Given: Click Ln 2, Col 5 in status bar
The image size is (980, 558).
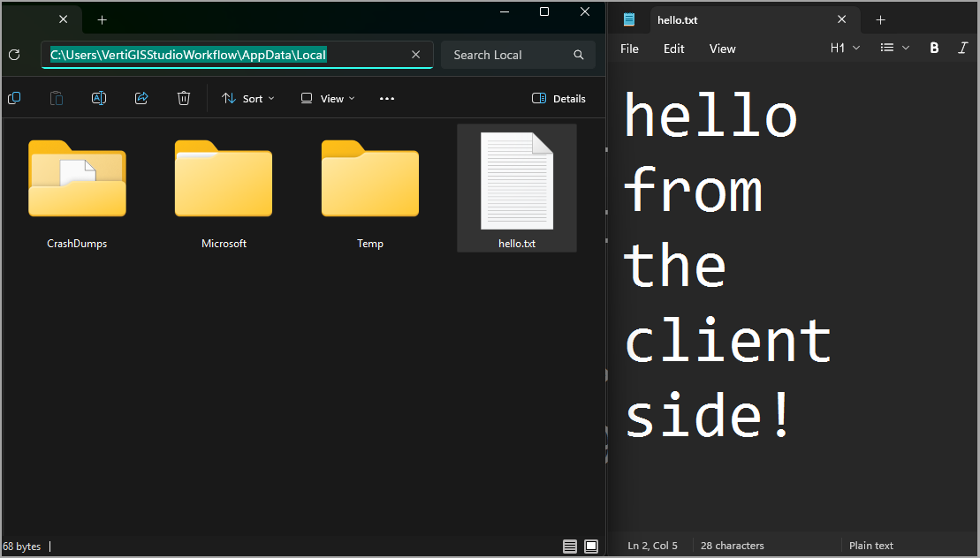Looking at the screenshot, I should (x=652, y=546).
